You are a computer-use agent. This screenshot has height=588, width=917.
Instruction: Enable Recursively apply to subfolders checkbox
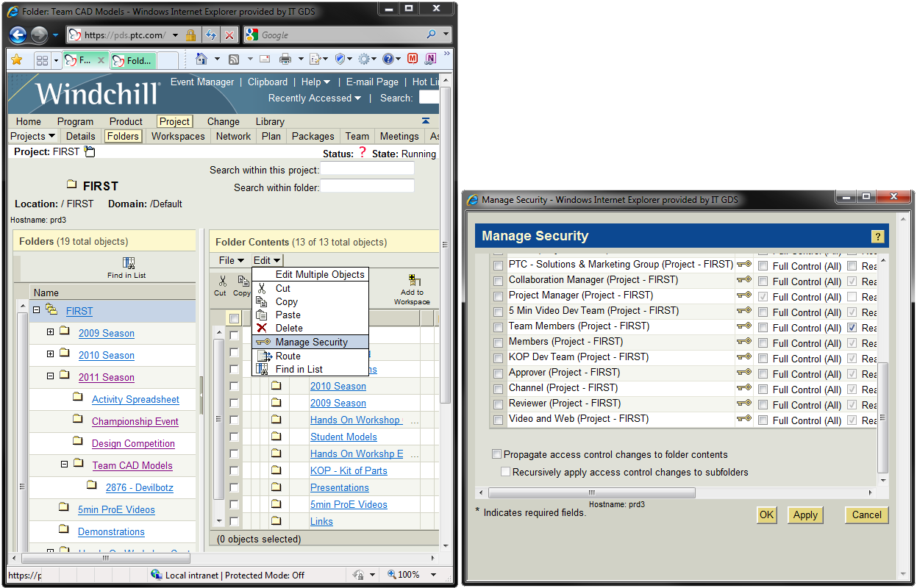click(506, 472)
